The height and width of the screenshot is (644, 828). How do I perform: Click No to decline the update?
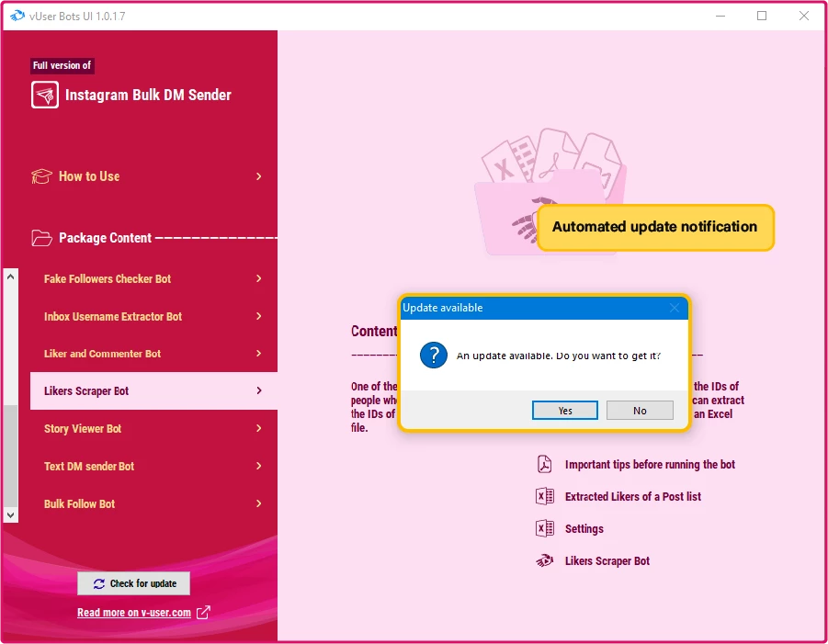pyautogui.click(x=640, y=410)
